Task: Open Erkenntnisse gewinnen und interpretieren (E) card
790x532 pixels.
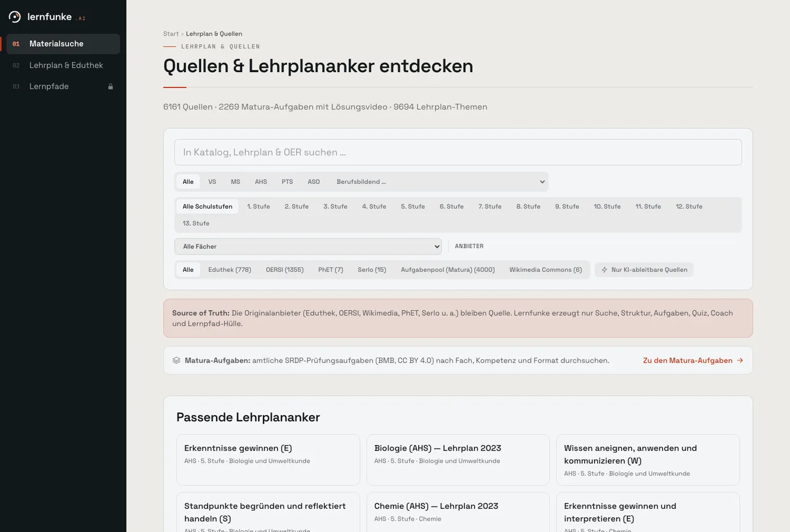Action: coord(648,512)
